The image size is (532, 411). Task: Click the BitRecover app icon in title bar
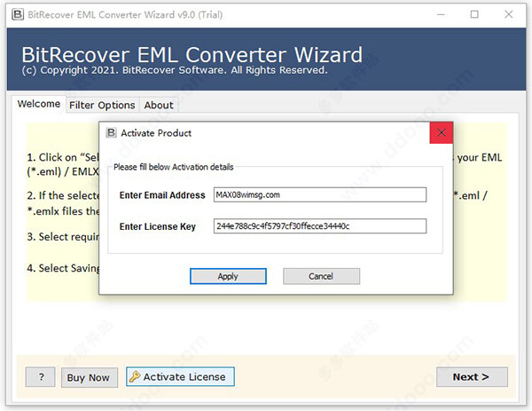(18, 14)
